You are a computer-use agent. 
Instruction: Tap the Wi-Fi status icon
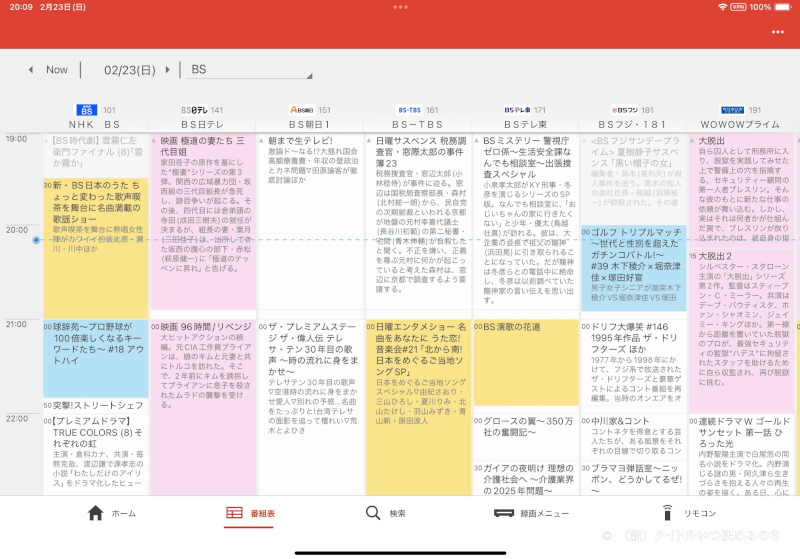click(x=722, y=7)
